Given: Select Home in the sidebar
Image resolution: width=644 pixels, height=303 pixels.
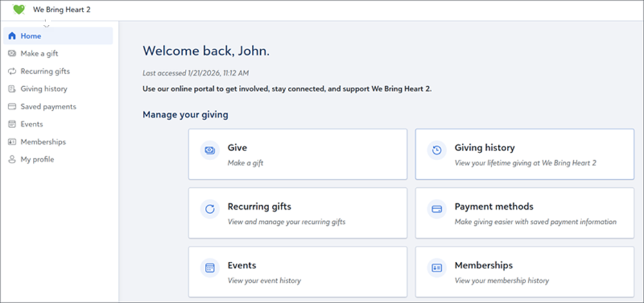Looking at the screenshot, I should pos(58,35).
